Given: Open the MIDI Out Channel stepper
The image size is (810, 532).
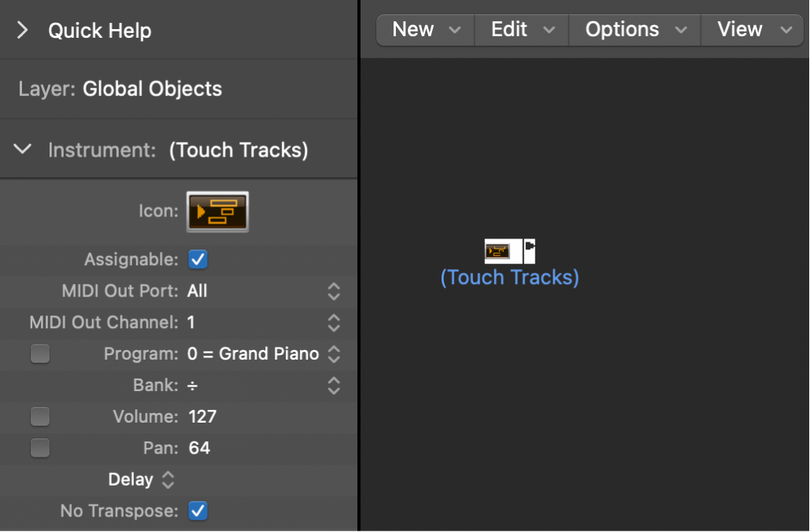Looking at the screenshot, I should click(333, 323).
